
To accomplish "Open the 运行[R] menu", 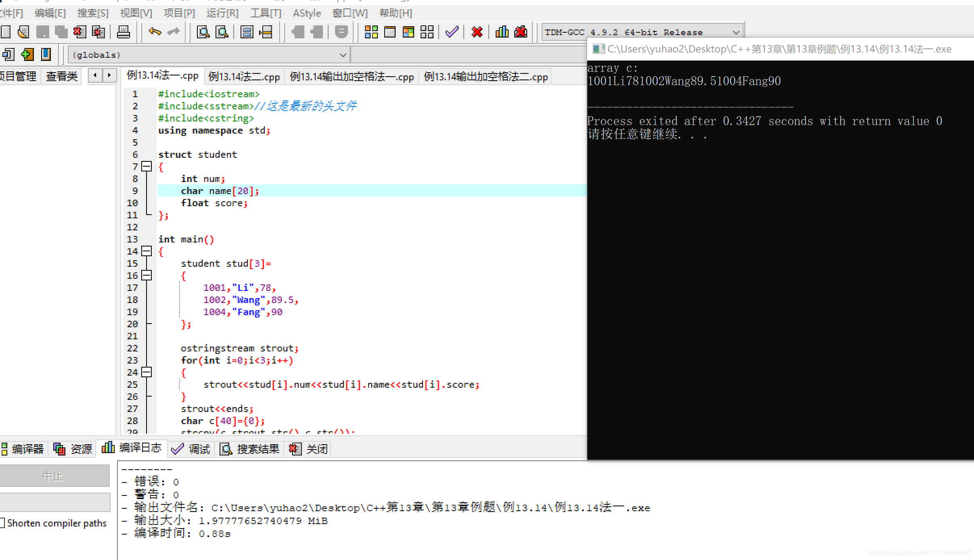I will pyautogui.click(x=222, y=13).
